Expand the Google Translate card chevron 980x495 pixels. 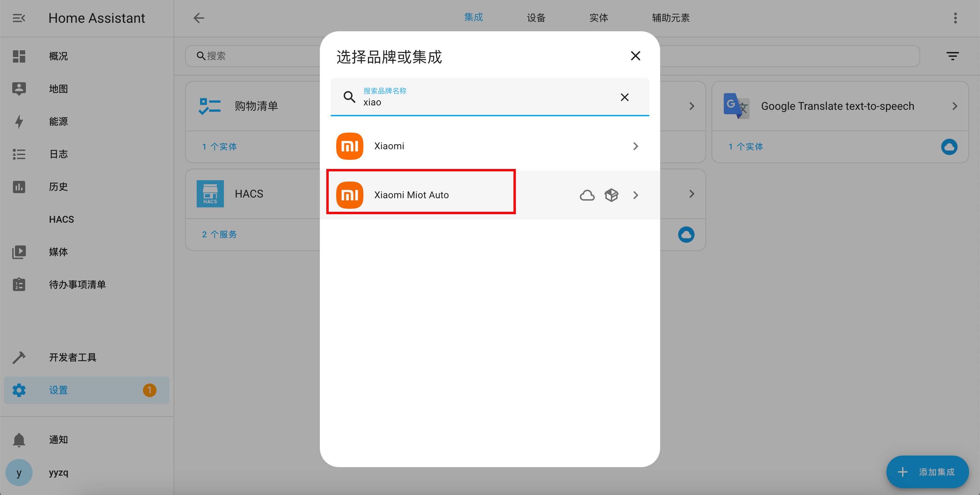tap(954, 106)
